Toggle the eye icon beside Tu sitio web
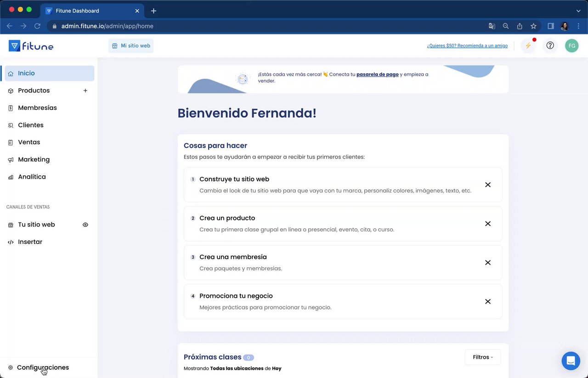This screenshot has width=588, height=378. (85, 225)
